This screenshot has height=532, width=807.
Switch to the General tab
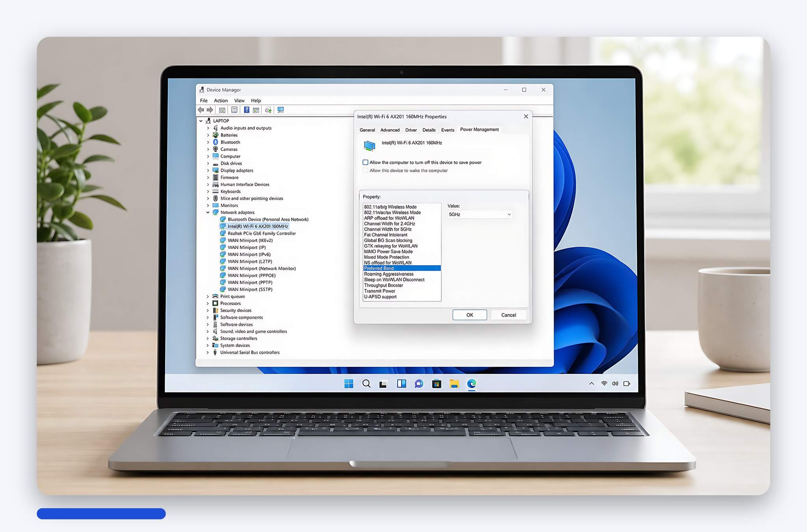(x=367, y=130)
